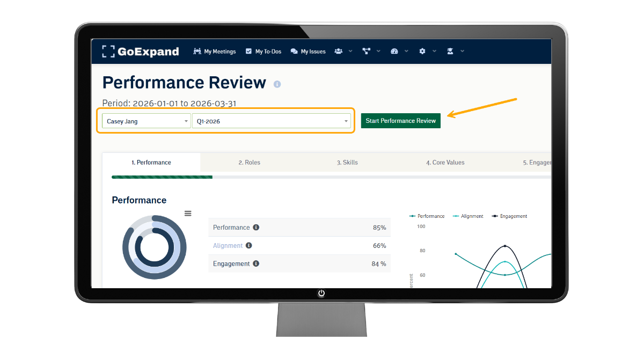Click the Start Performance Review button

pos(400,121)
